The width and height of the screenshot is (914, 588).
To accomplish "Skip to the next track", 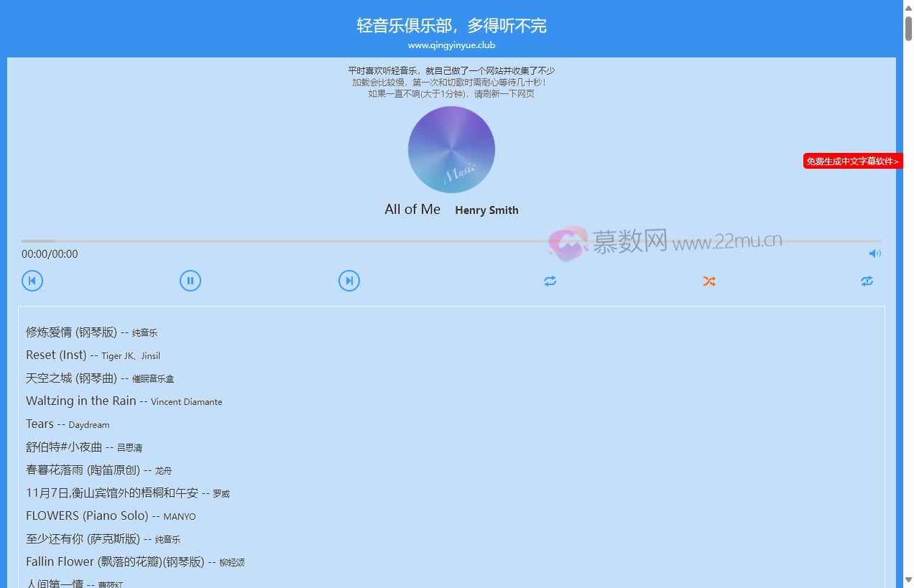I will (x=349, y=281).
